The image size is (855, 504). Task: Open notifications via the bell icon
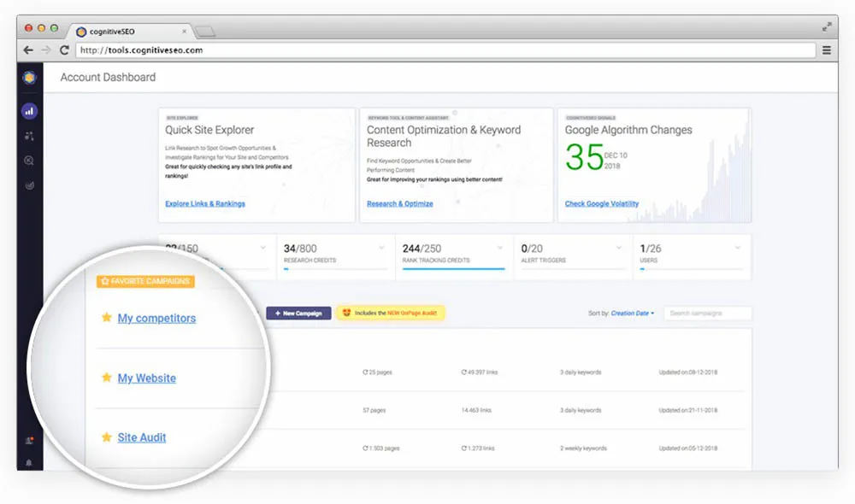click(x=29, y=461)
